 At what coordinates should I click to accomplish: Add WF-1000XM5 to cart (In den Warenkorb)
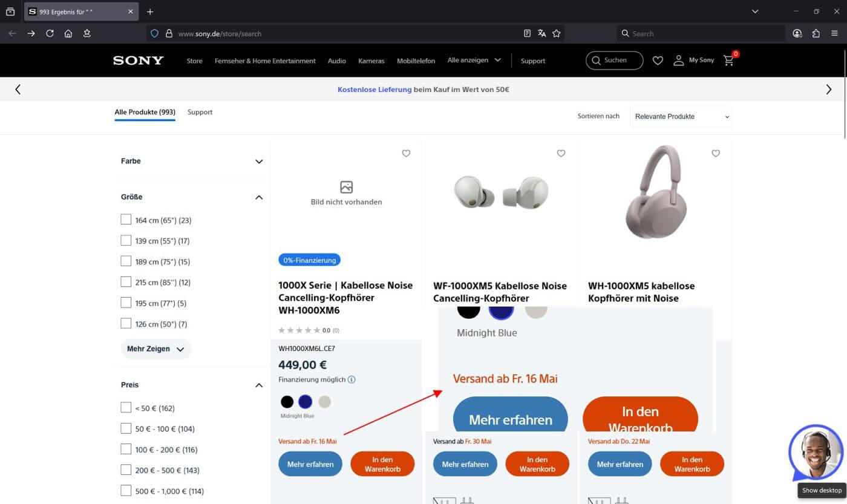click(537, 464)
